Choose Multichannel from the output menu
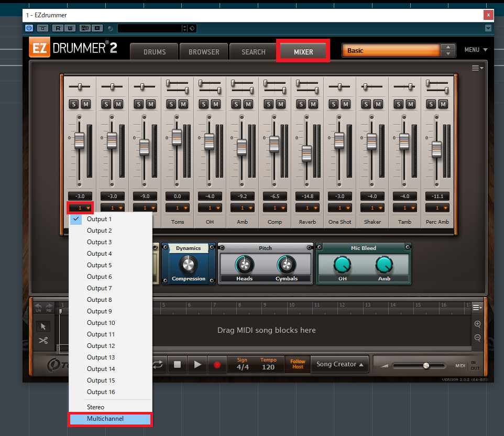This screenshot has width=504, height=436. pyautogui.click(x=110, y=419)
